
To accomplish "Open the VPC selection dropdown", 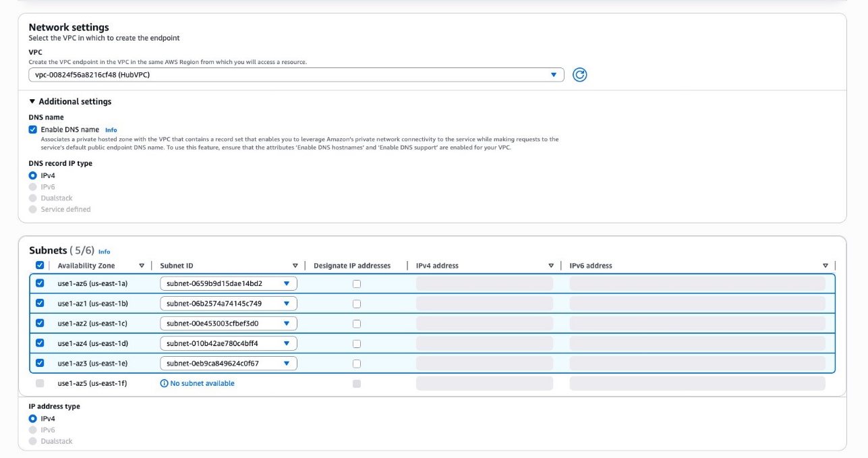I will point(296,75).
